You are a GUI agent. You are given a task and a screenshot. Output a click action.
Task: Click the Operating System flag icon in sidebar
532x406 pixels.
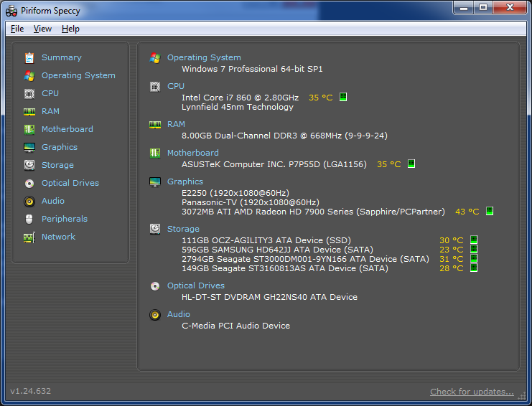(x=29, y=75)
